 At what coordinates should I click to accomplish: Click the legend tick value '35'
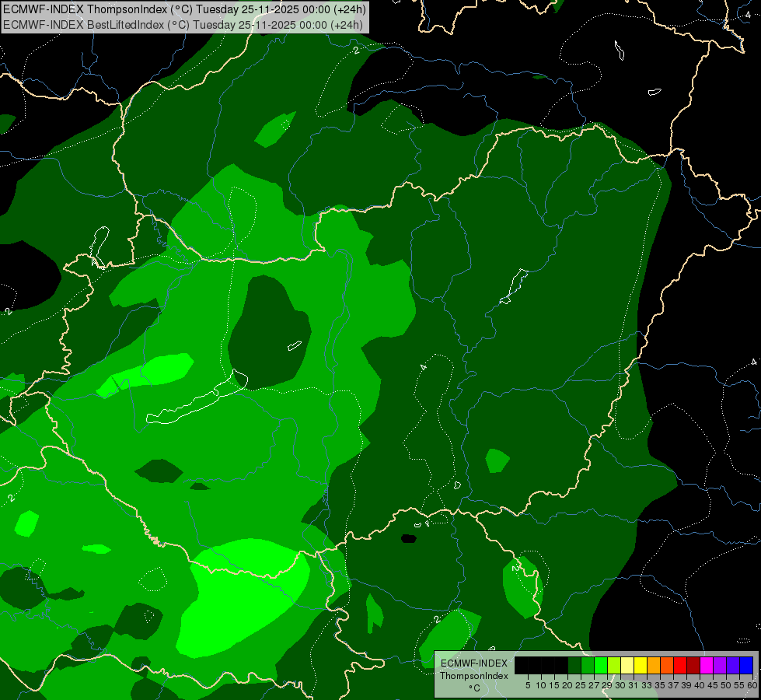(x=660, y=685)
